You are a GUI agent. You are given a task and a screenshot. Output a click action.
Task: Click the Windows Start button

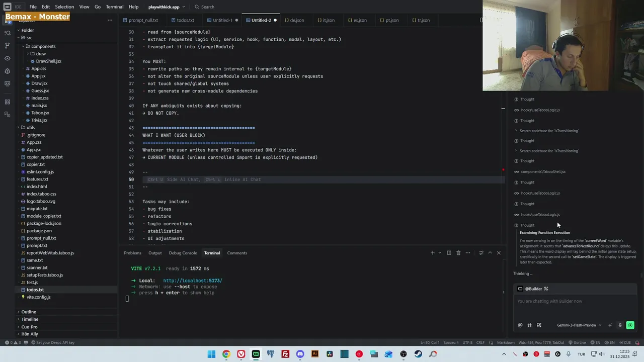(x=211, y=354)
